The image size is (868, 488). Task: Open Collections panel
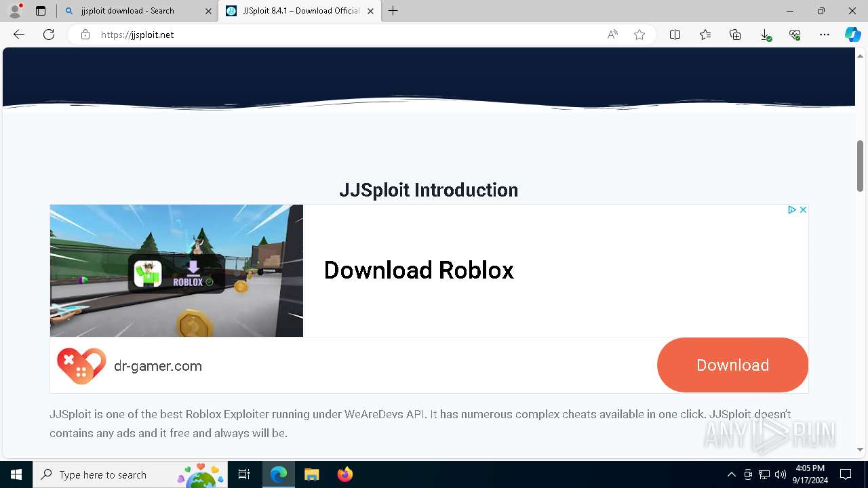click(x=735, y=35)
